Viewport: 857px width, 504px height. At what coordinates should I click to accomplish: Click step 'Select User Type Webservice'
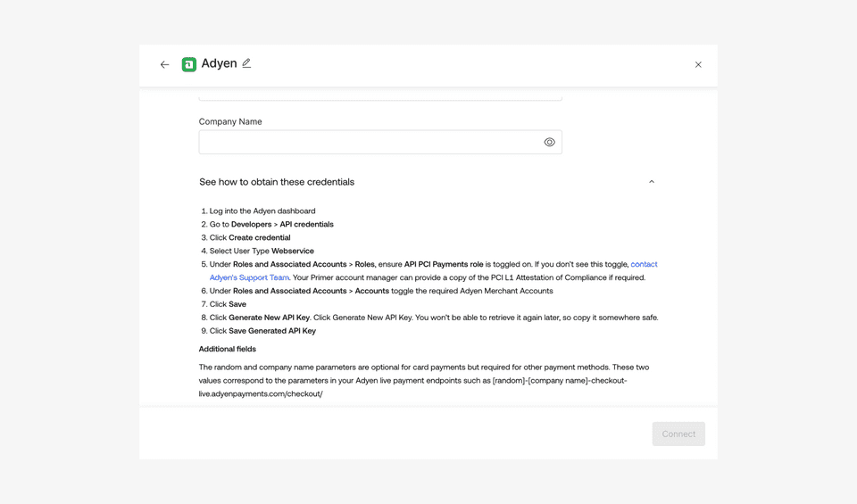pos(262,252)
